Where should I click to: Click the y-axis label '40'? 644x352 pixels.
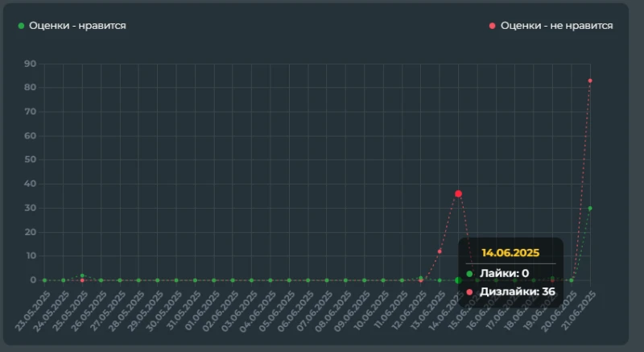coord(31,184)
